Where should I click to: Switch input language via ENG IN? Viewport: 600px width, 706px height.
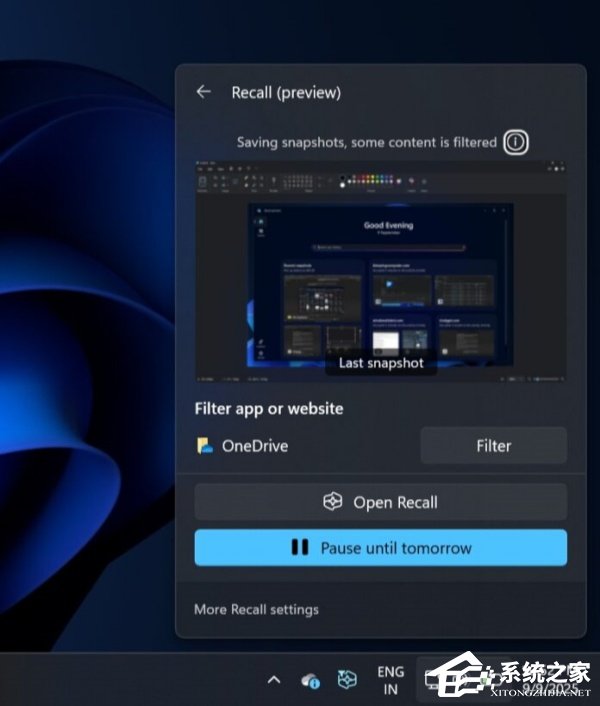tap(390, 680)
